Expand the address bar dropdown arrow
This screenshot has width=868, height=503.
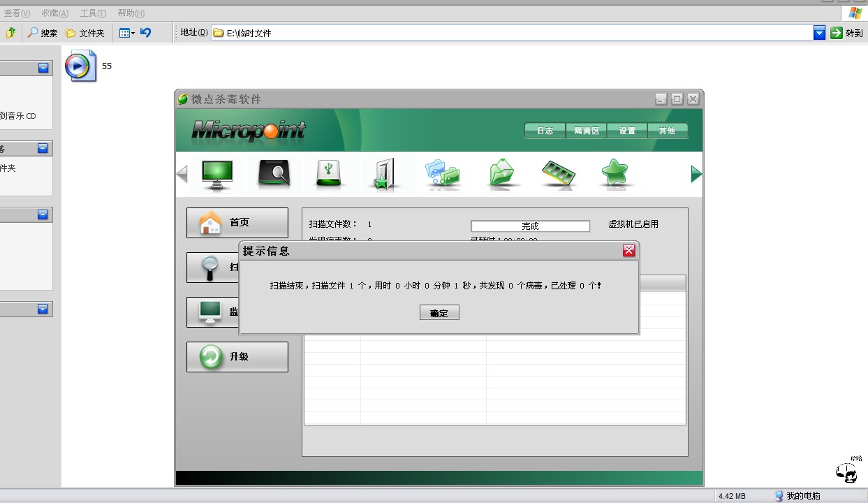point(820,33)
